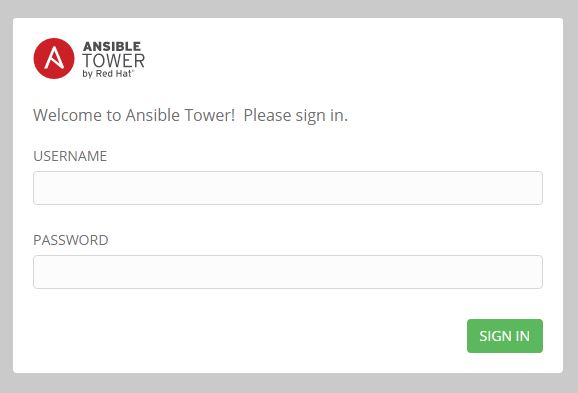Screen dimensions: 578x393
Task: Select the field below the PASSWORD label
Action: 288,272
